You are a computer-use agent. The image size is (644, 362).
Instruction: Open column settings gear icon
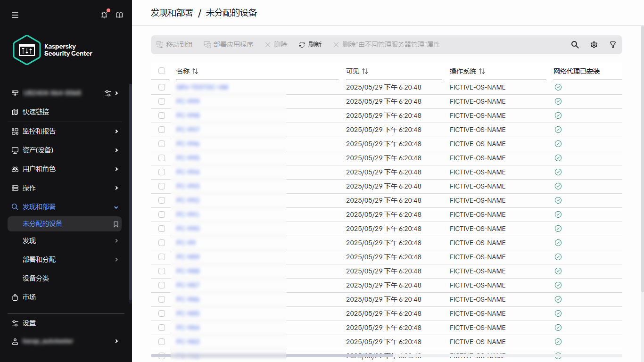click(594, 45)
